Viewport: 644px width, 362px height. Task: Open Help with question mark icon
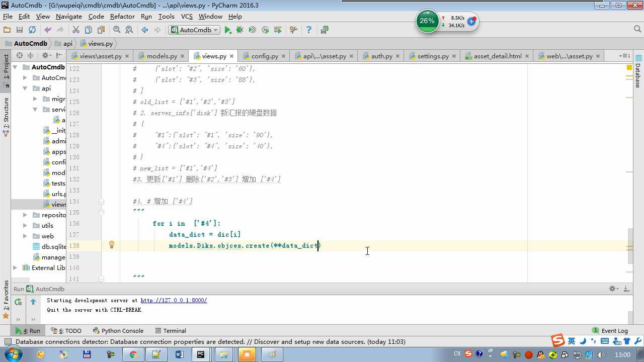coord(309,30)
